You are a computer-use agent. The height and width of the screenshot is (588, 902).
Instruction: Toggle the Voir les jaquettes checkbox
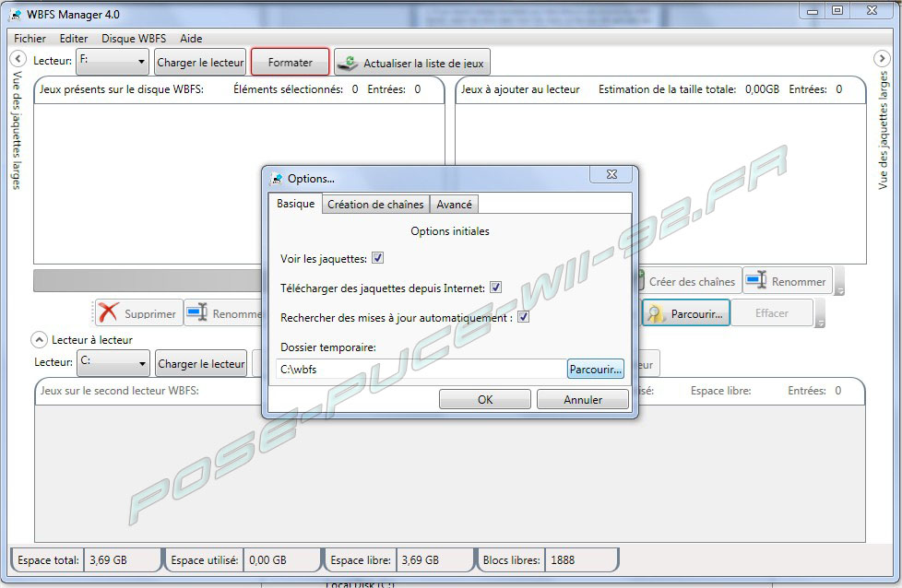coord(377,258)
